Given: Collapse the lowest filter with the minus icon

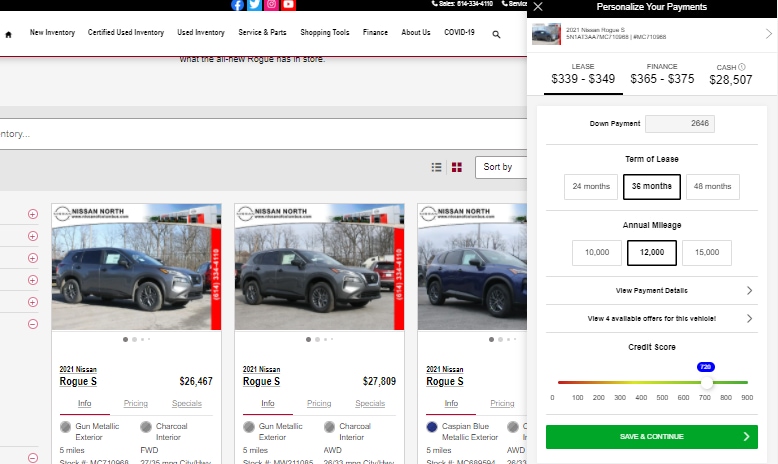Looking at the screenshot, I should (33, 458).
